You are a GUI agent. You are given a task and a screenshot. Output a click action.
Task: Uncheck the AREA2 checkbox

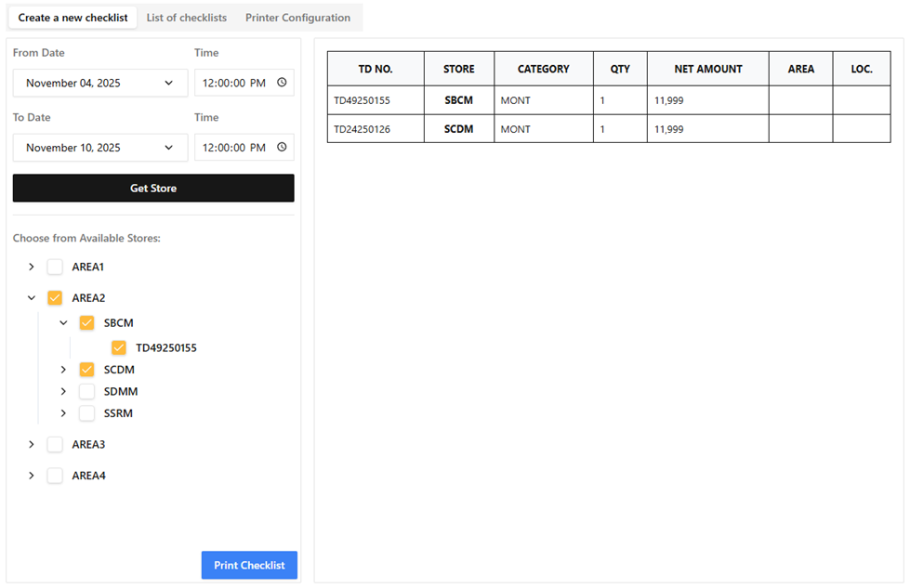[55, 298]
